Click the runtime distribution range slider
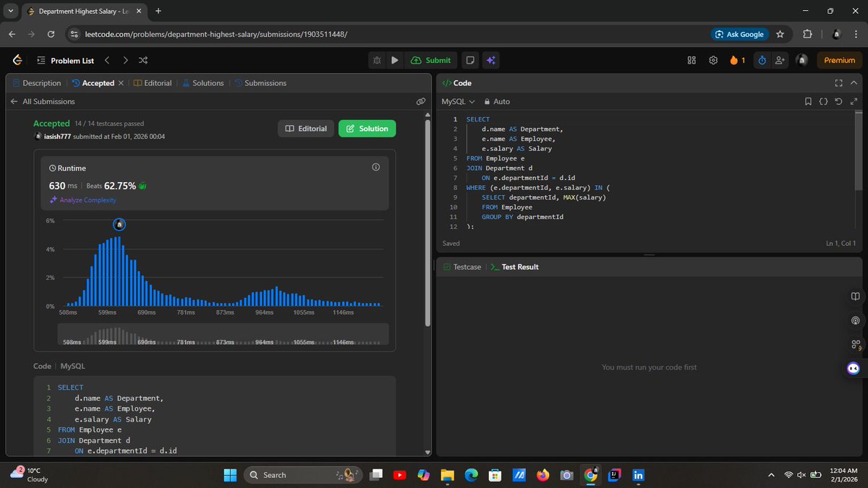This screenshot has height=488, width=868. click(x=223, y=335)
